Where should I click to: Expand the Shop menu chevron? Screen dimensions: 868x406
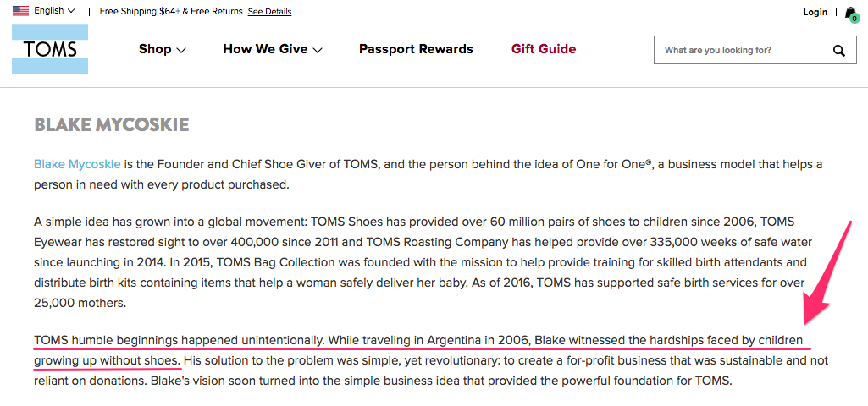point(181,51)
